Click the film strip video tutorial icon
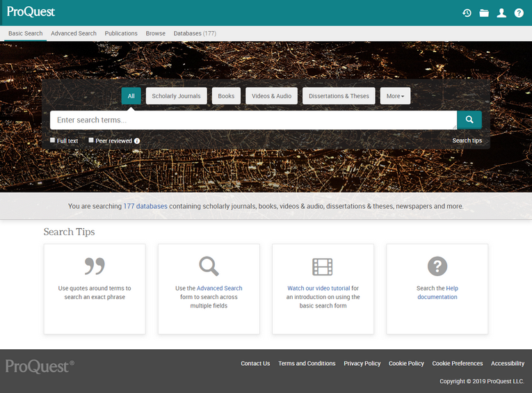This screenshot has width=532, height=393. click(323, 266)
